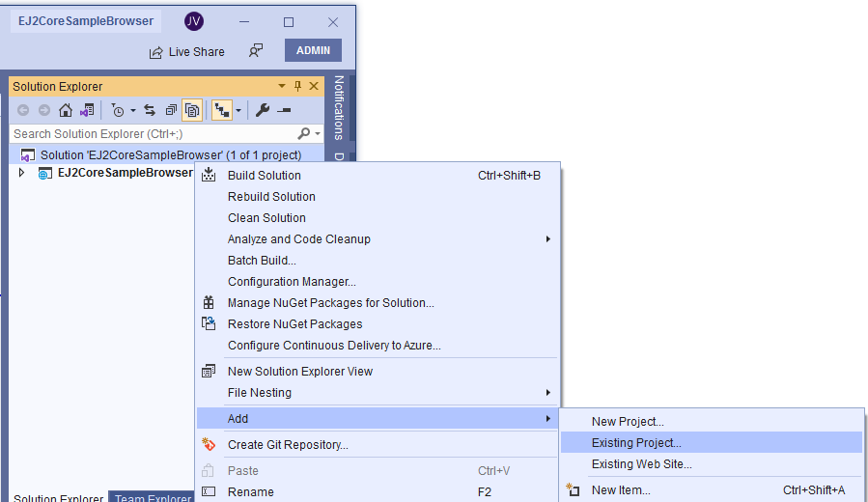Expand Analyze and Code Cleanup submenu arrow
868x502 pixels.
[548, 239]
